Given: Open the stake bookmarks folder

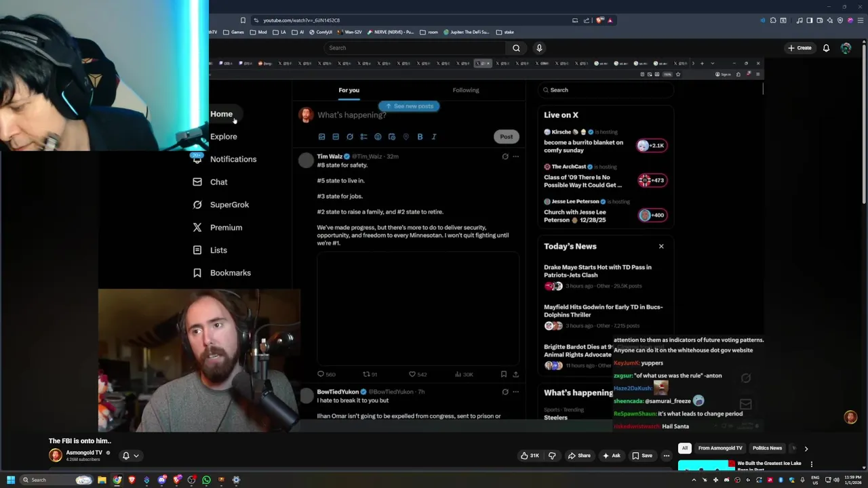Looking at the screenshot, I should 505,32.
